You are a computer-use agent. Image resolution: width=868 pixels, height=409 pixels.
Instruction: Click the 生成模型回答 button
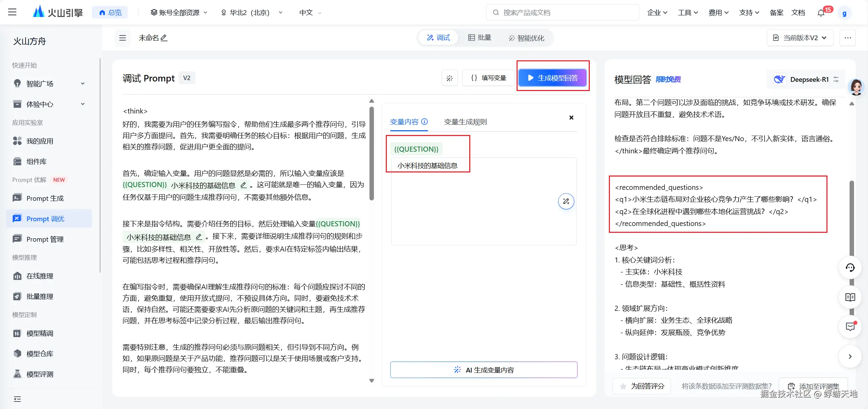[552, 78]
